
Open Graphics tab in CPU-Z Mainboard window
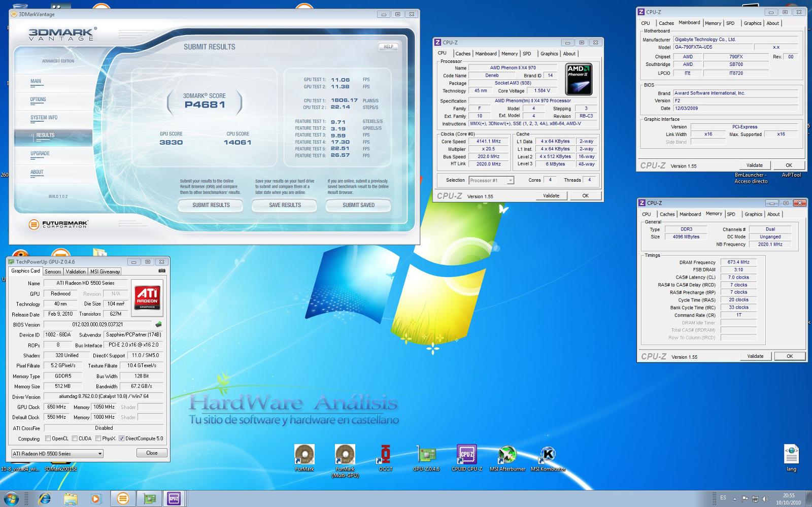tap(753, 23)
